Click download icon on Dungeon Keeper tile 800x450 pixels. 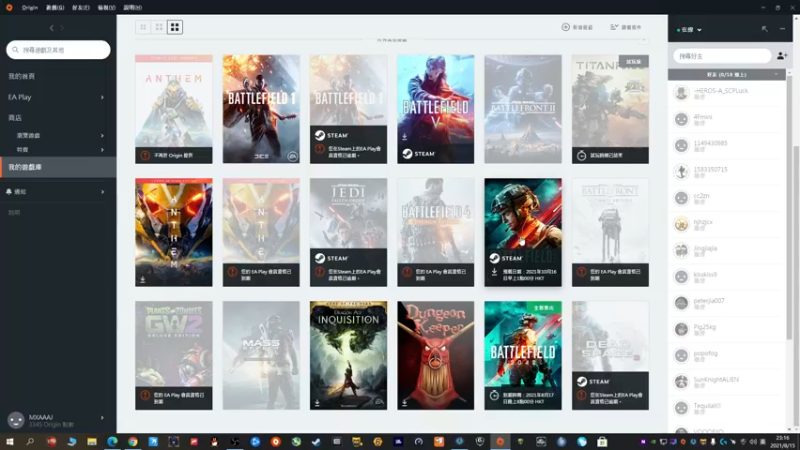pos(405,403)
